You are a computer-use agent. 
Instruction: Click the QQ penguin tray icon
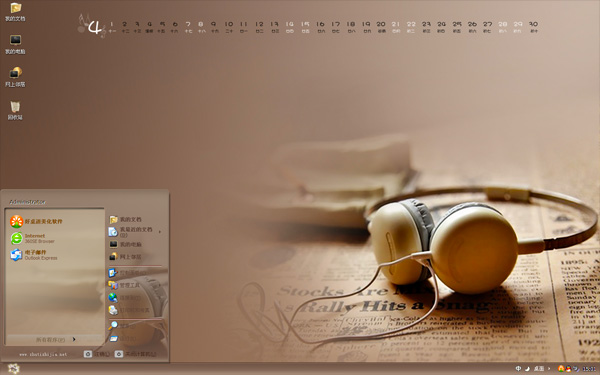(x=569, y=369)
